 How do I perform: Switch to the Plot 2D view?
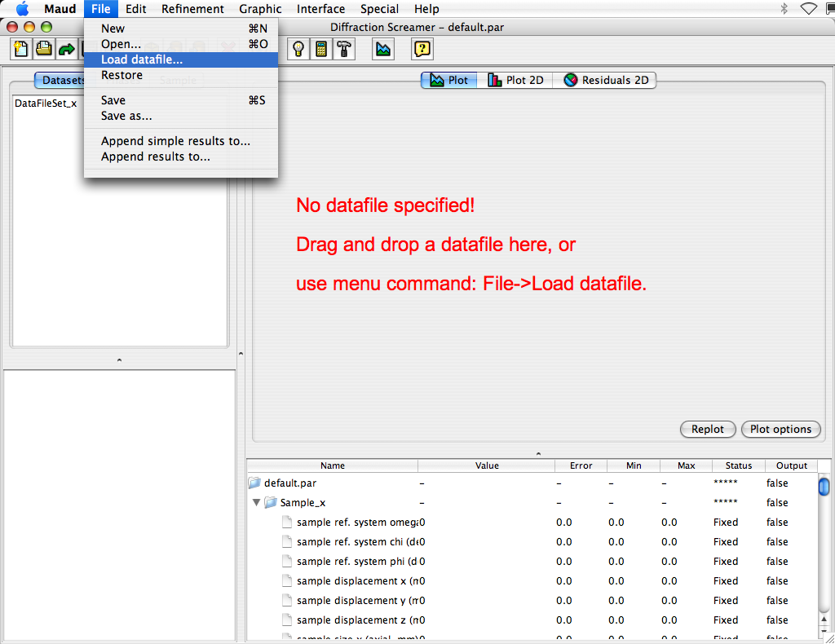(x=515, y=80)
